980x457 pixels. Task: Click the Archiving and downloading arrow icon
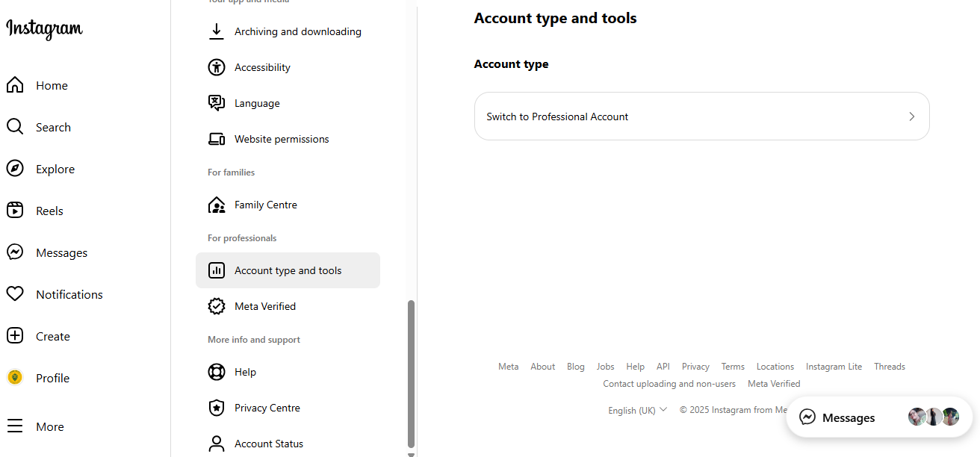217,31
